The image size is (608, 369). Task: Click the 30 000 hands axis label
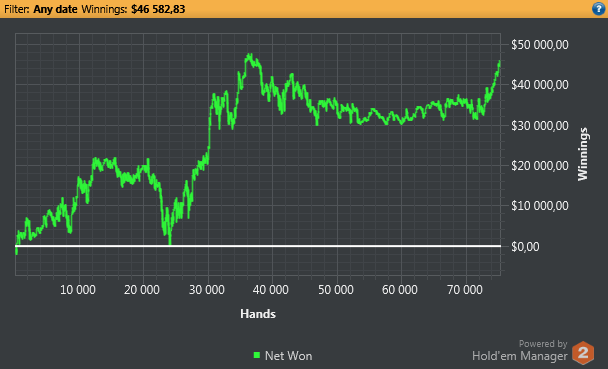(206, 290)
